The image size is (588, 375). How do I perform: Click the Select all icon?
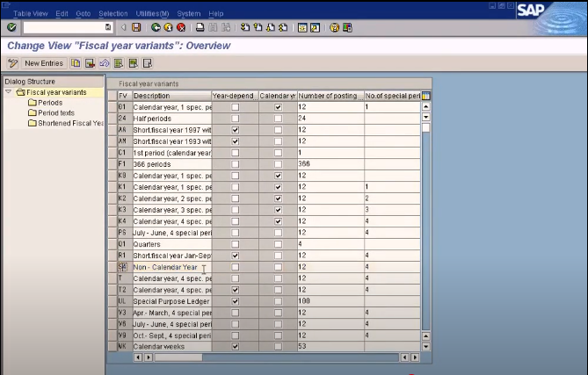[119, 63]
